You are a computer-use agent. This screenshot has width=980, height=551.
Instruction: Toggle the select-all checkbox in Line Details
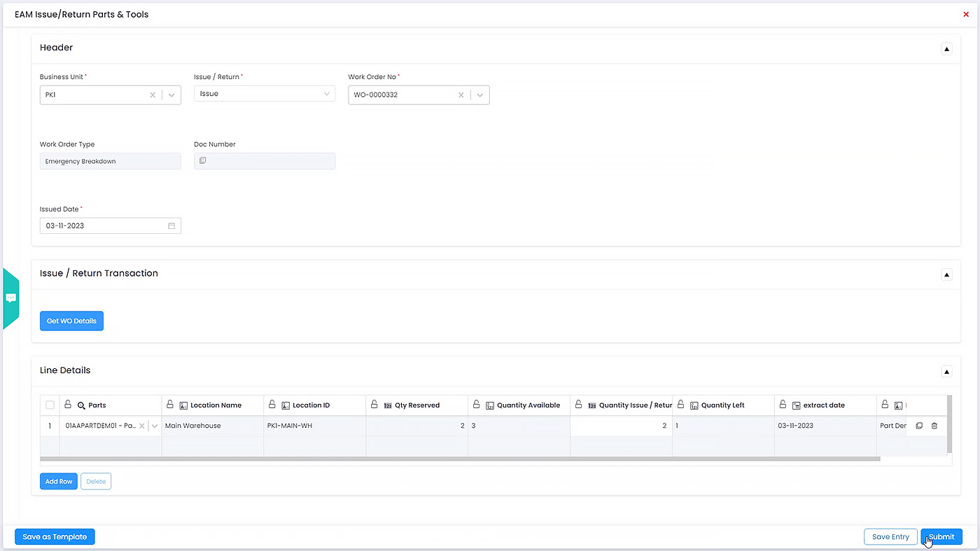[50, 405]
